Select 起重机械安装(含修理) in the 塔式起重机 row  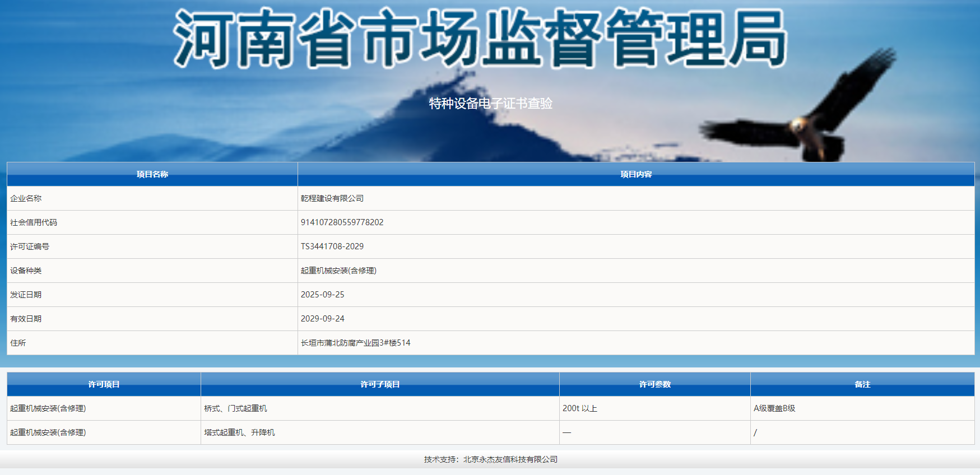(x=104, y=432)
